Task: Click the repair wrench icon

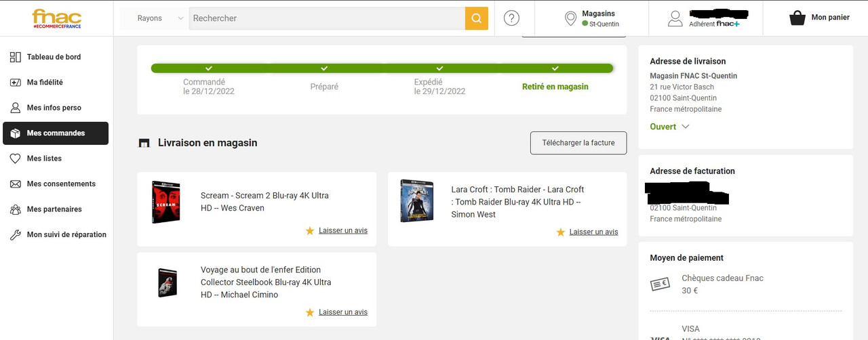Action: point(15,234)
